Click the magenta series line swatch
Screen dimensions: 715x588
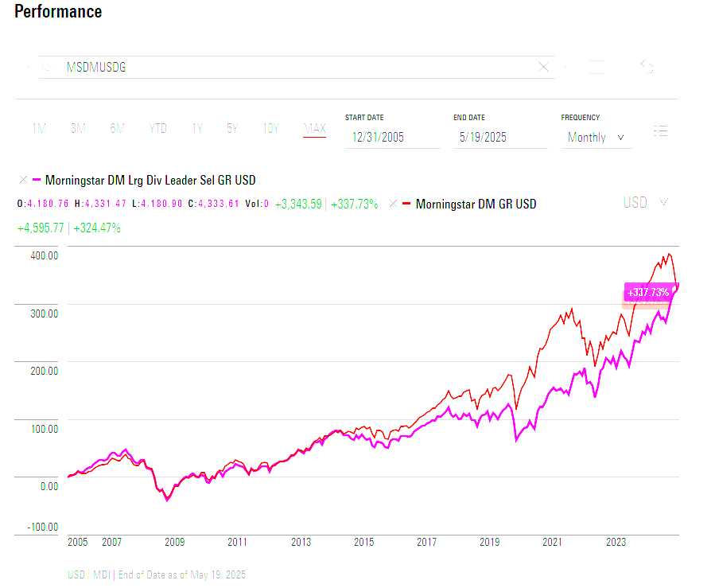click(36, 181)
